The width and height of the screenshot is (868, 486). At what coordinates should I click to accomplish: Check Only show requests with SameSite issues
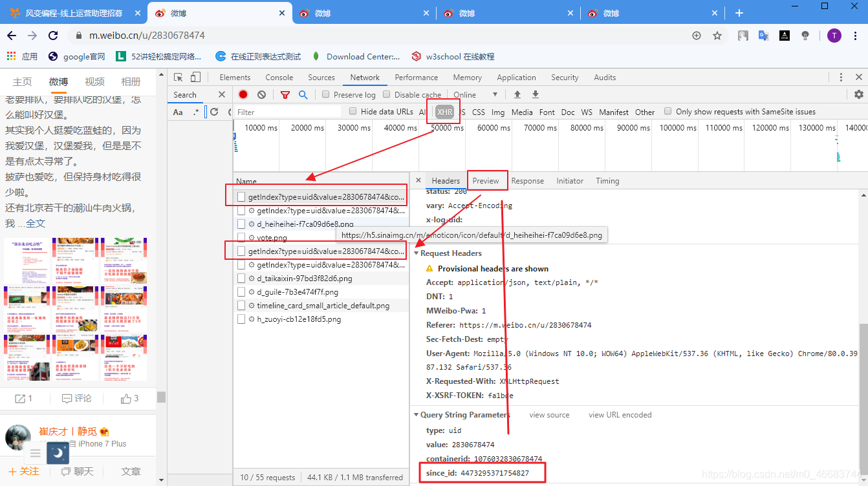668,111
